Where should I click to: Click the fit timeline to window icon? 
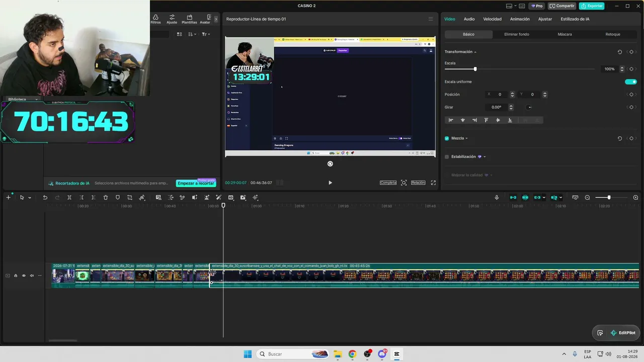pos(575,198)
